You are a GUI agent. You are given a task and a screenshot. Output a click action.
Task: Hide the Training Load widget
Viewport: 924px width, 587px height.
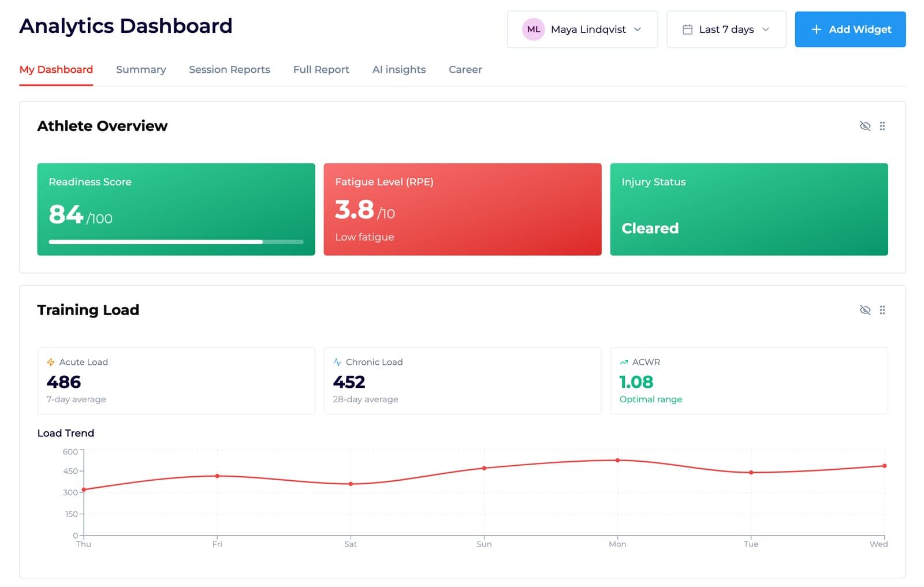click(865, 310)
